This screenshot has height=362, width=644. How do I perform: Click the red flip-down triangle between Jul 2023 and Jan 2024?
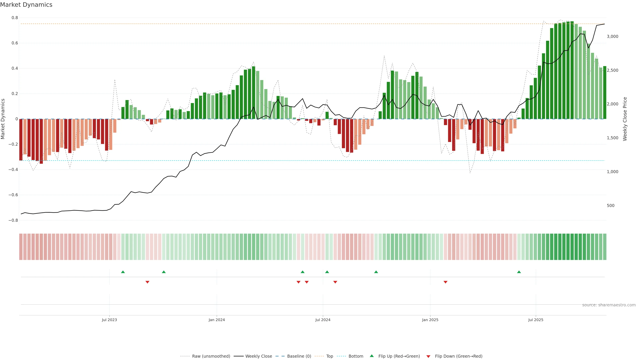point(148,282)
